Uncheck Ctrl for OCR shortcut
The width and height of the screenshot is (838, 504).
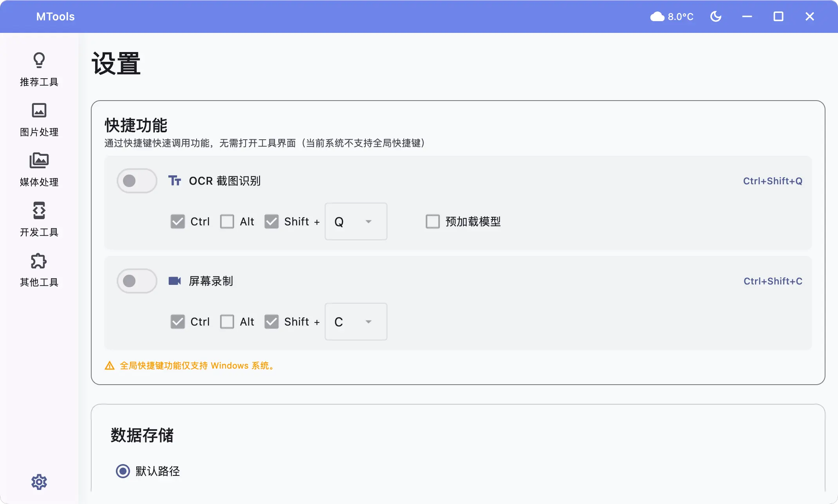pyautogui.click(x=178, y=221)
